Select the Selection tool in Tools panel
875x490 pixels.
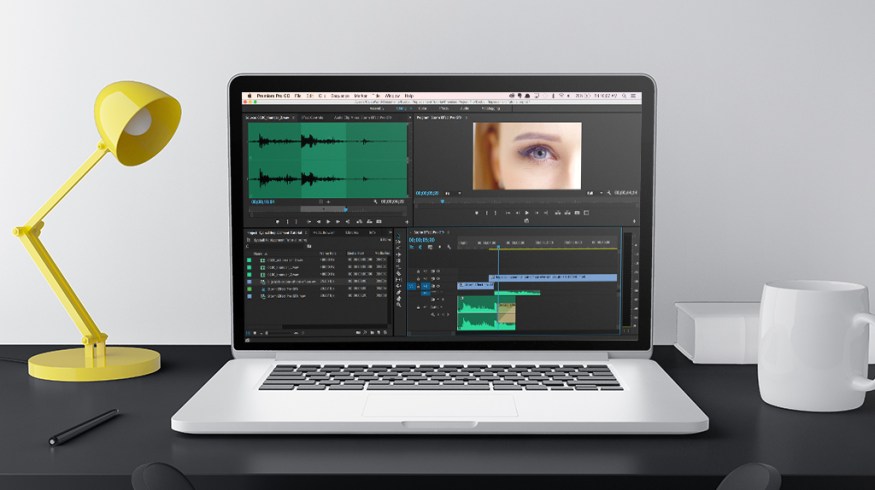pos(398,236)
